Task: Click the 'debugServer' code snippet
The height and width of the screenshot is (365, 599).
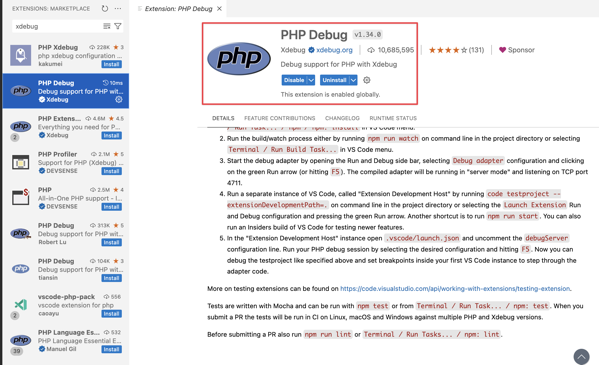Action: click(547, 238)
